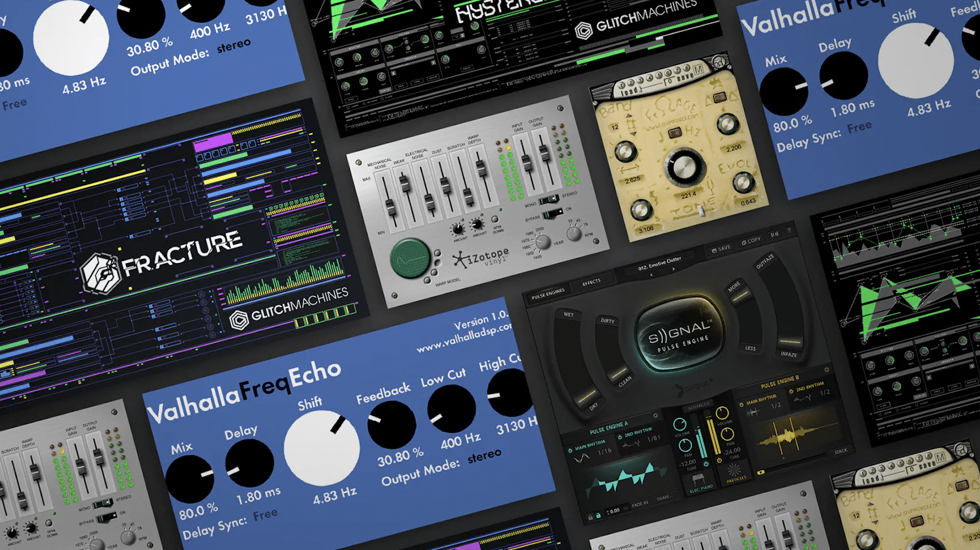Click the Elec. Piano instrument icon in Signal

click(699, 479)
